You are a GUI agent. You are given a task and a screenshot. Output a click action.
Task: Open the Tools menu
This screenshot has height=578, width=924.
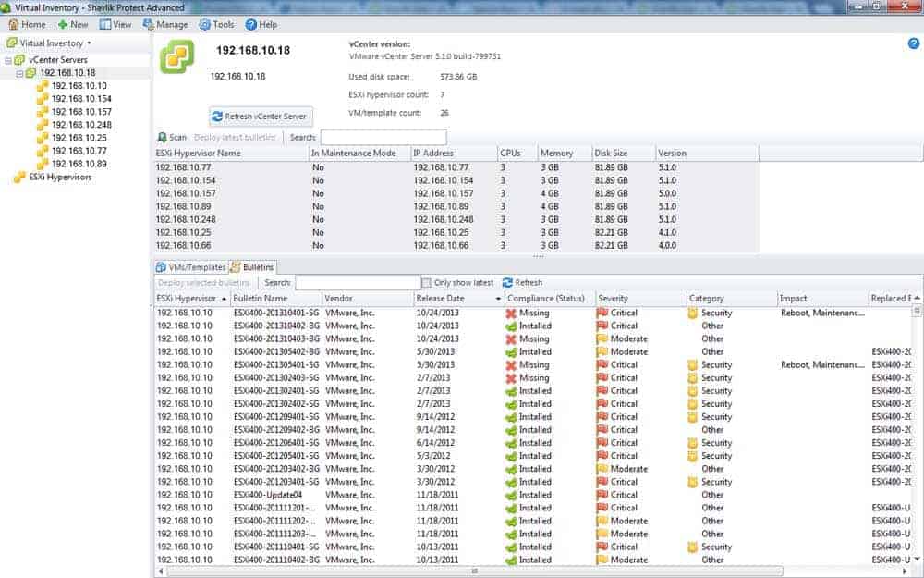click(217, 25)
